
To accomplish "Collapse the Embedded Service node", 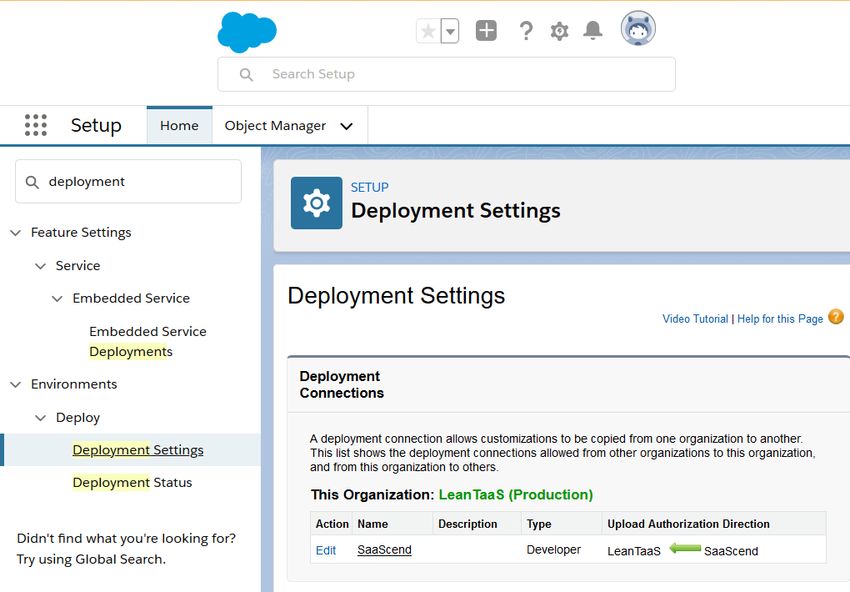I will click(x=57, y=299).
